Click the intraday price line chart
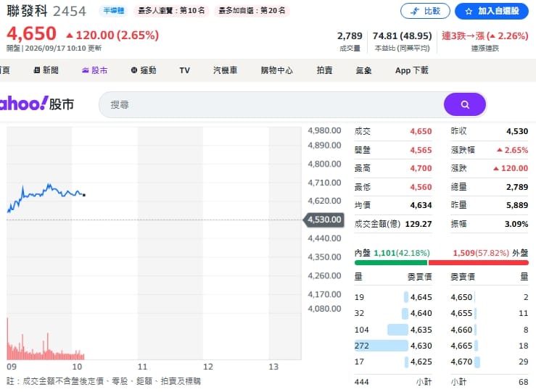This screenshot has height=392, width=536. [x=46, y=197]
